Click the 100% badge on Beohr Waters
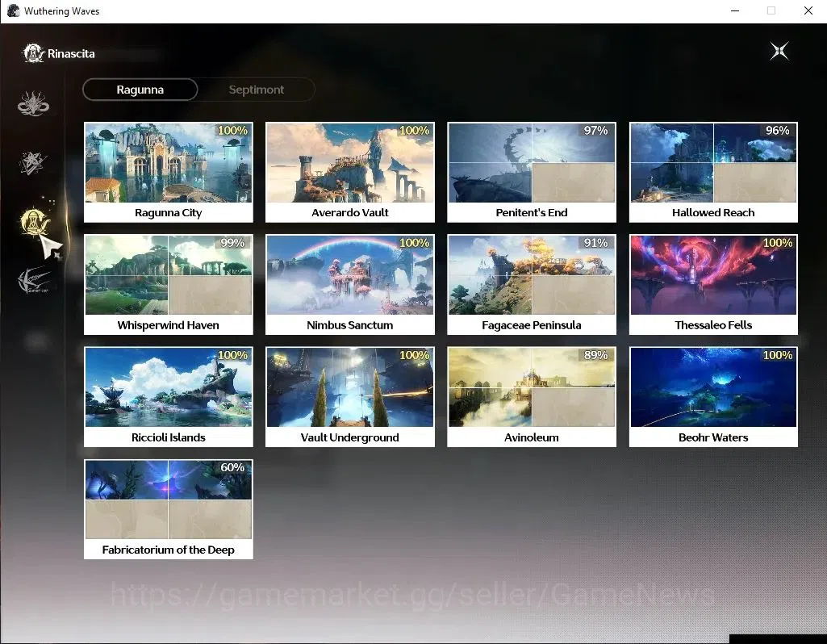The width and height of the screenshot is (827, 644). 778,355
